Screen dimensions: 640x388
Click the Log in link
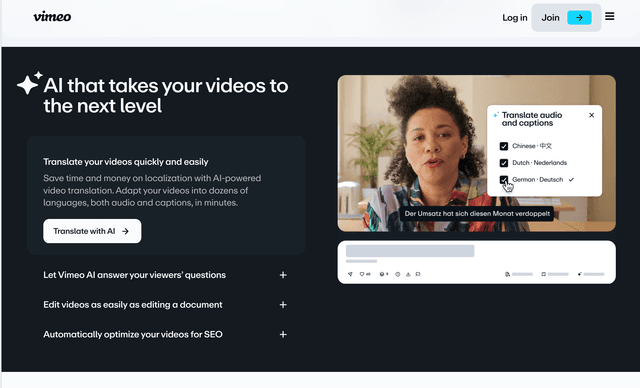pyautogui.click(x=515, y=18)
